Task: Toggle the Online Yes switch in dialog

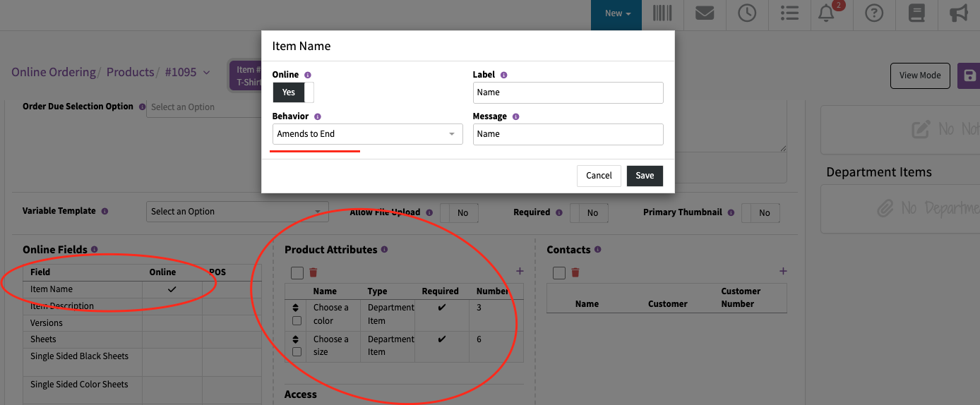Action: pyautogui.click(x=293, y=92)
